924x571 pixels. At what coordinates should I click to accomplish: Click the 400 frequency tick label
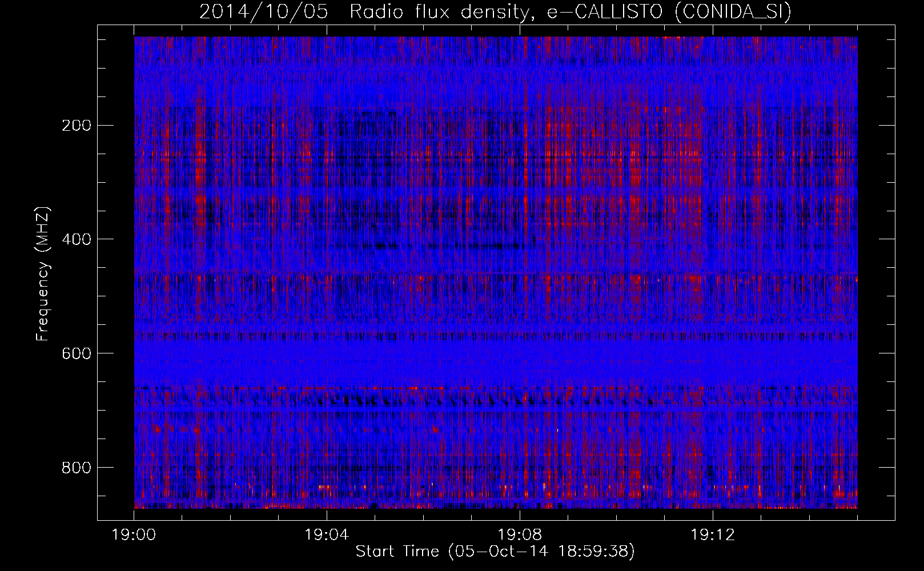pyautogui.click(x=77, y=239)
